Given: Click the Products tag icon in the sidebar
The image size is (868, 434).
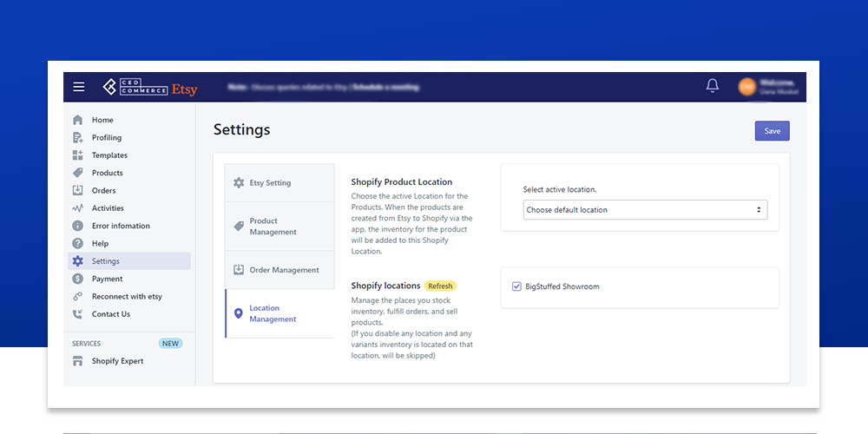Looking at the screenshot, I should [x=77, y=173].
